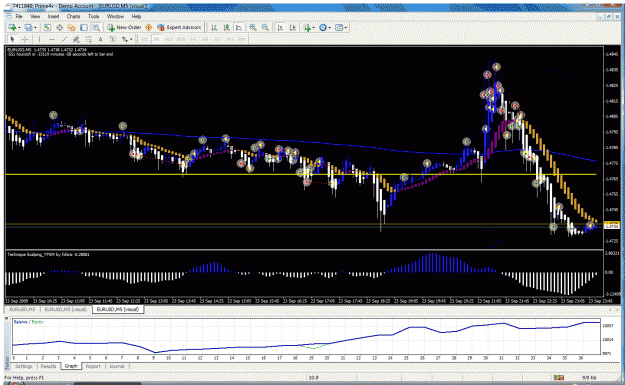Switch to M5 timeframe button

[x=157, y=39]
